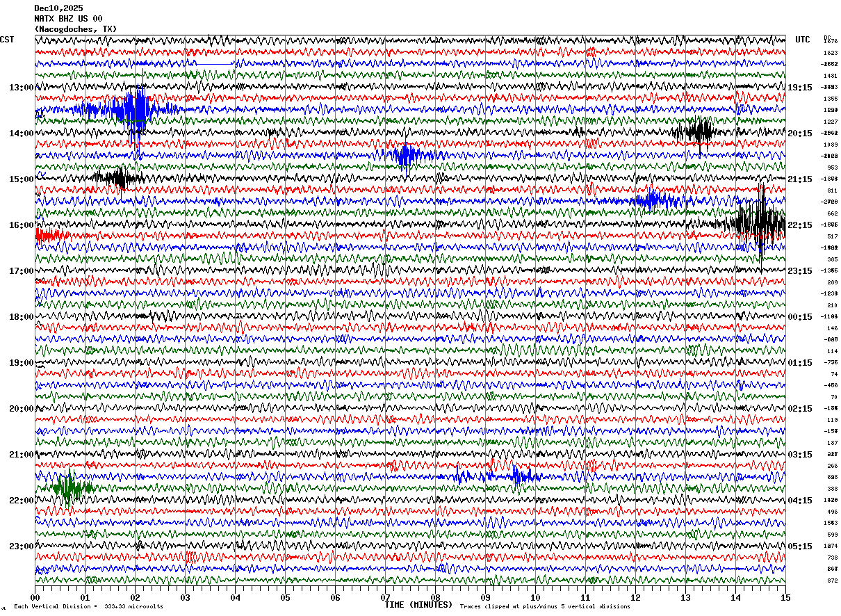Click minute 00 tick on the x-axis
The width and height of the screenshot is (841, 616).
(35, 597)
